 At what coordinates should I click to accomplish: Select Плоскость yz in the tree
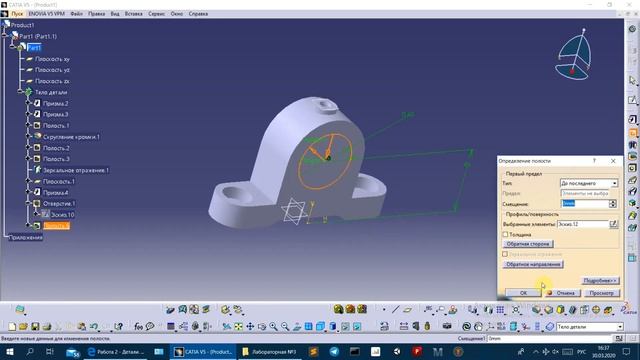tap(52, 70)
